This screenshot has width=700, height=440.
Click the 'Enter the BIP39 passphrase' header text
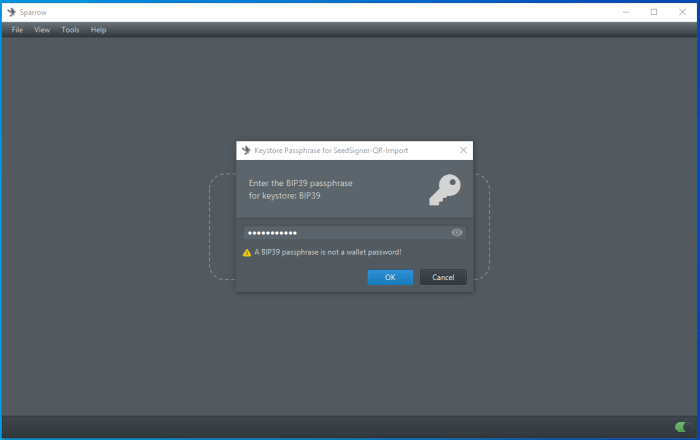[300, 183]
